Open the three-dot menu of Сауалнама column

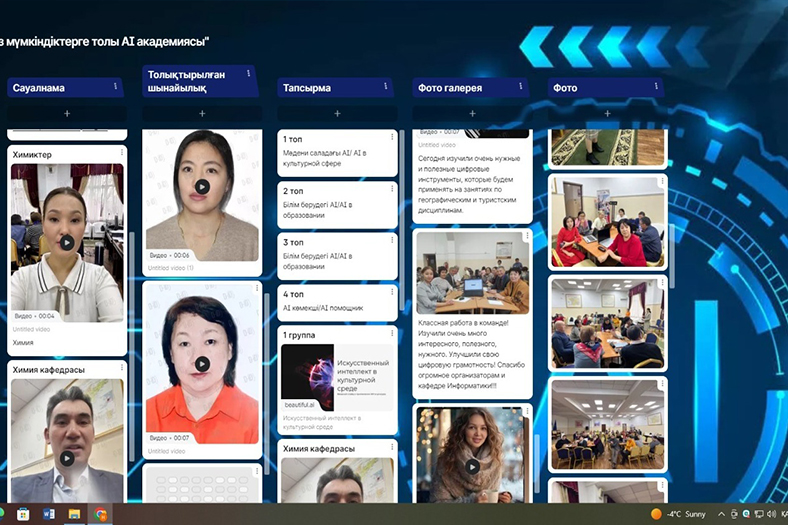click(x=114, y=87)
